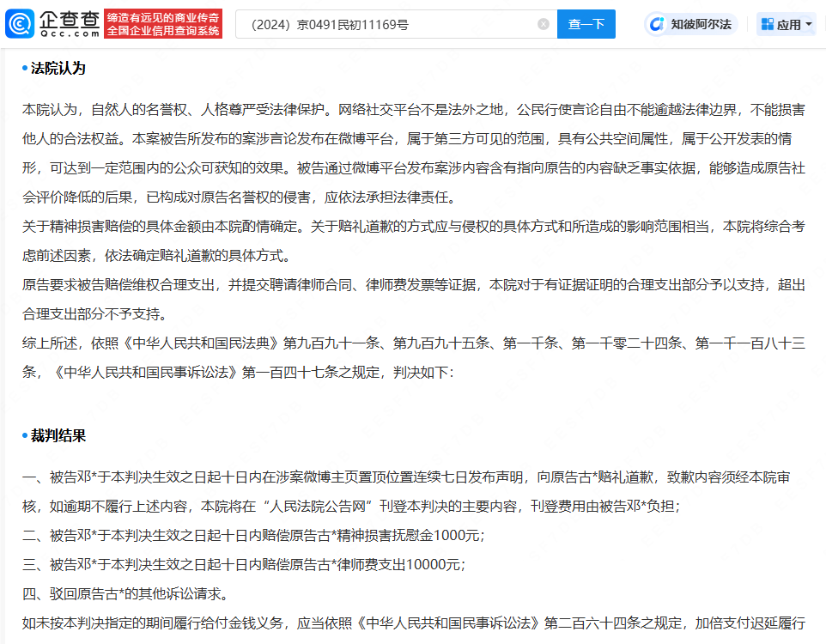
Task: Click the paragraph beginning 原告要求被告赔偿维权合理支出
Action: (414, 300)
